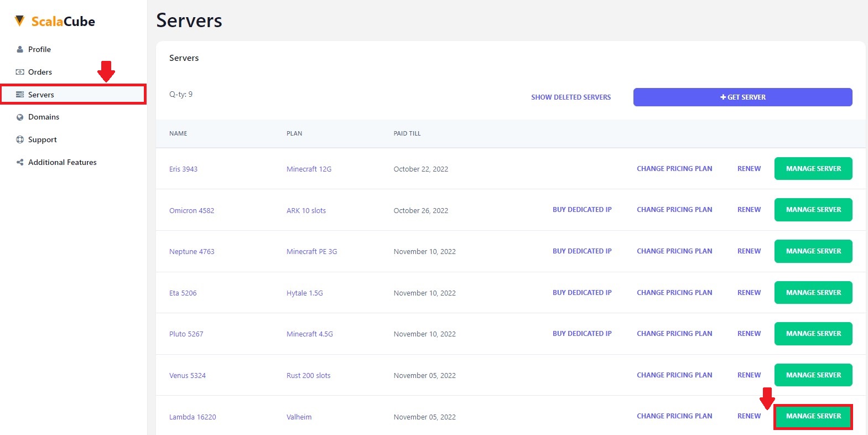
Task: Click the PAID TILL column header
Action: 407,133
